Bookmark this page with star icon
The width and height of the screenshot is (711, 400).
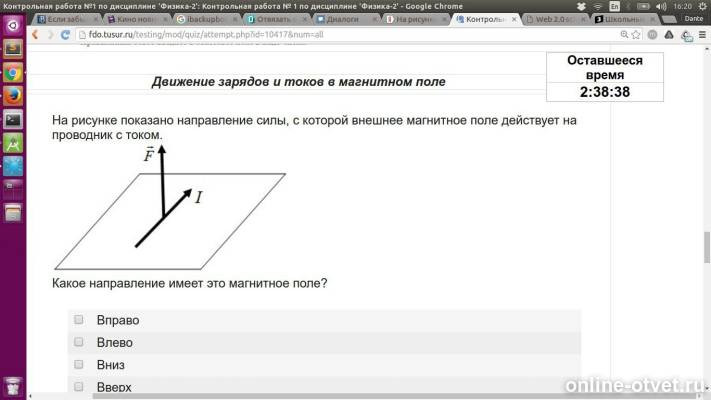(x=636, y=34)
